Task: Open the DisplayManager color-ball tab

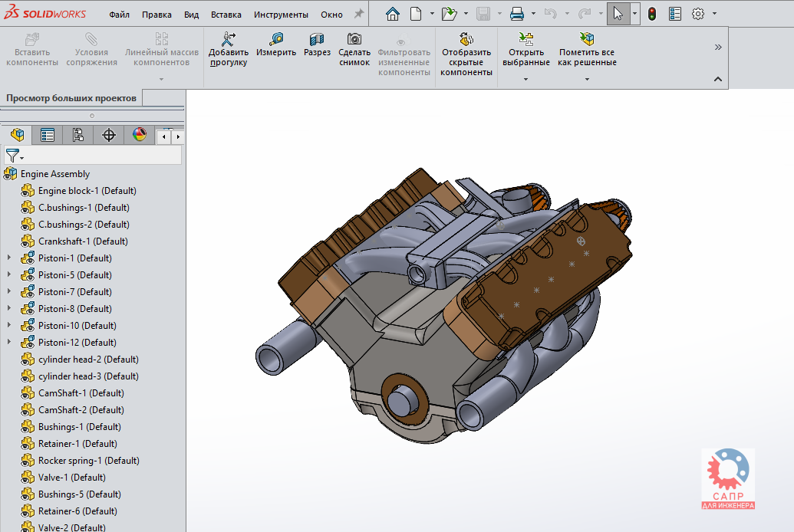Action: tap(139, 136)
